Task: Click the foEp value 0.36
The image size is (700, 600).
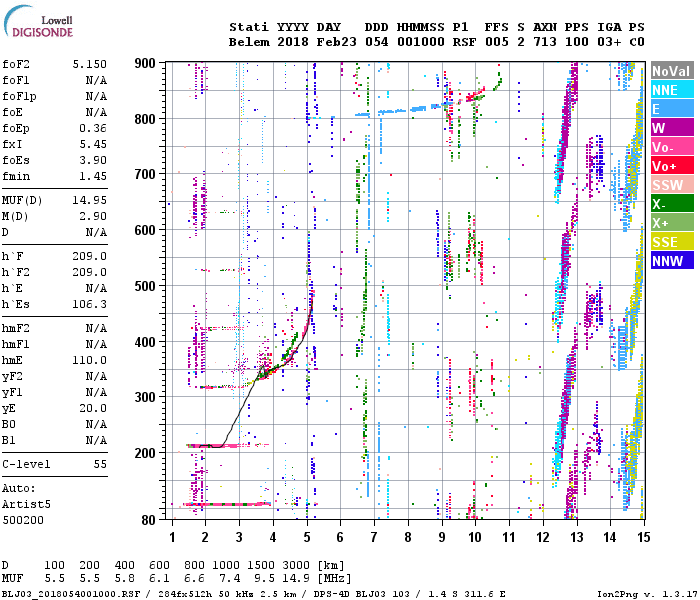Action: 93,128
